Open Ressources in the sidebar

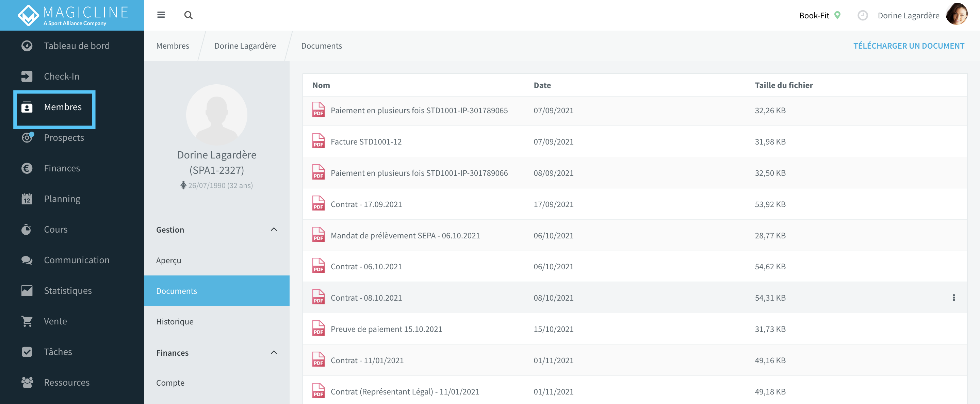67,382
